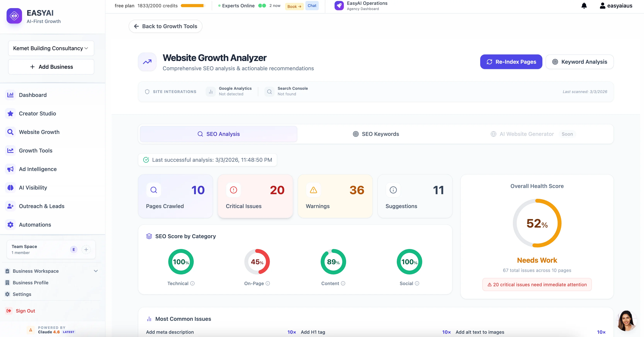The height and width of the screenshot is (337, 644).
Task: Collapse the Business Workspace section
Action: 96,271
